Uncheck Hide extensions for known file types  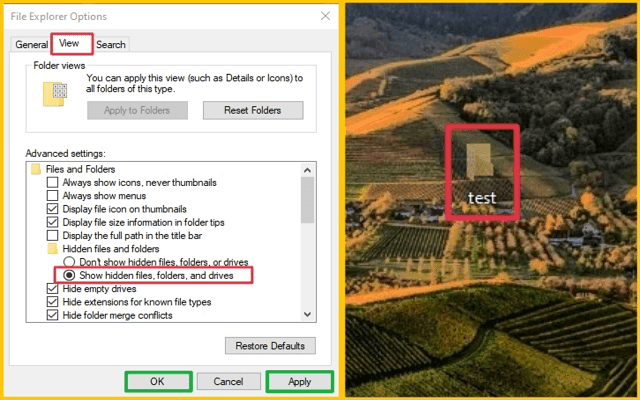(52, 302)
